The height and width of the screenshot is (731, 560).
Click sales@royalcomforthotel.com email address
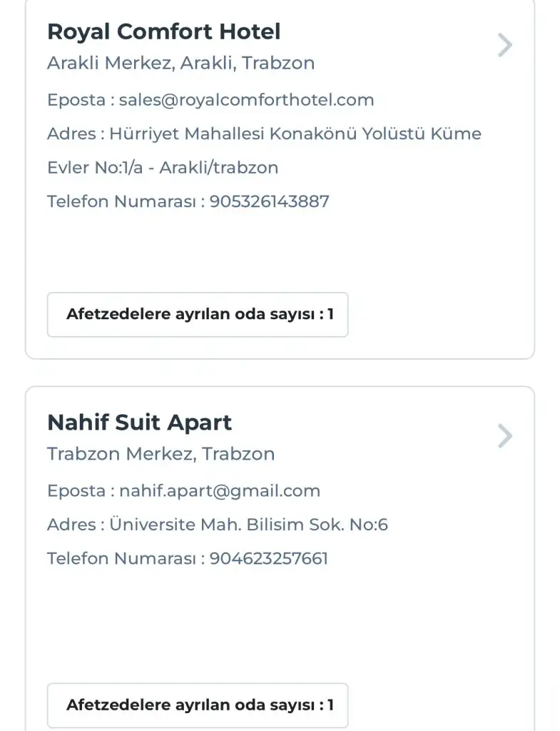[x=246, y=100]
